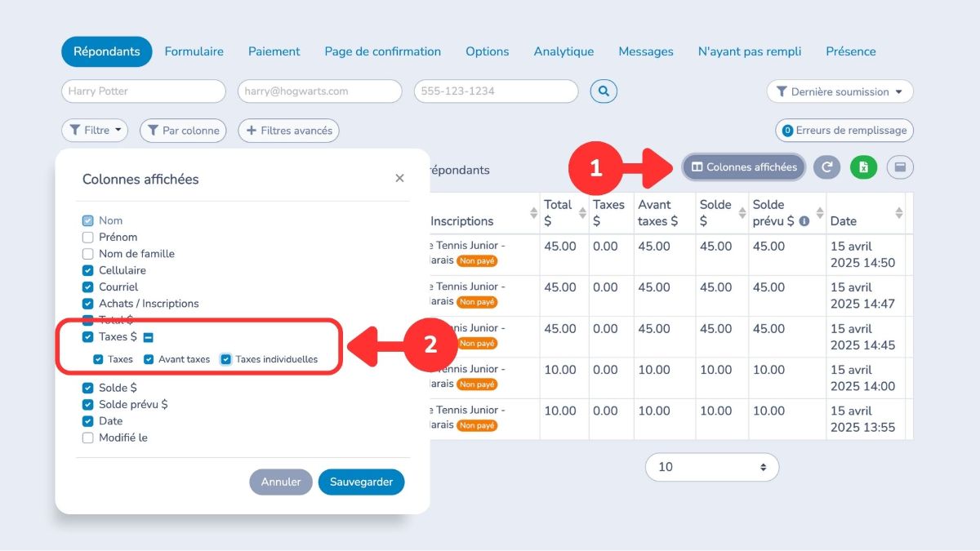The image size is (980, 551).
Task: Uncheck the Courriel column
Action: coord(87,287)
